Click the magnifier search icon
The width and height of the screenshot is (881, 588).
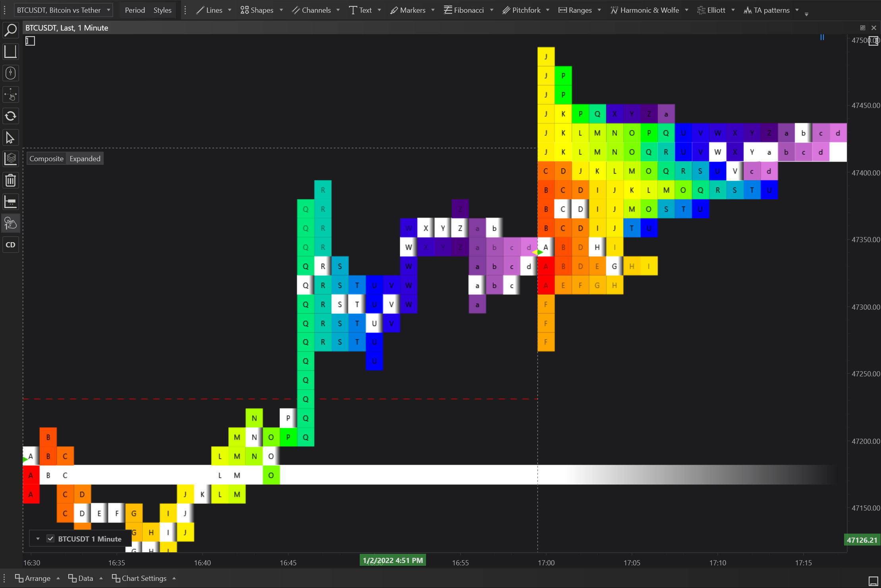click(11, 30)
